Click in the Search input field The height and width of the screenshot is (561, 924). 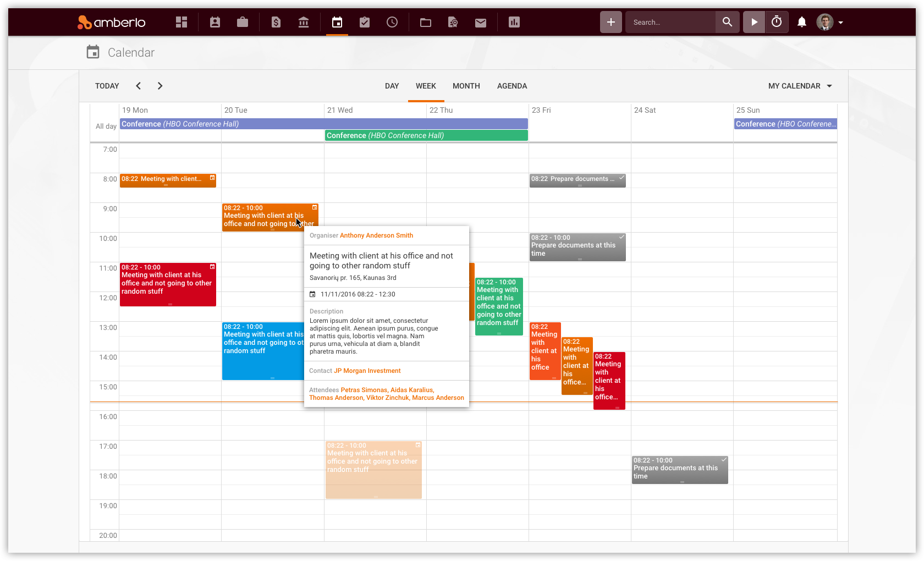point(670,22)
